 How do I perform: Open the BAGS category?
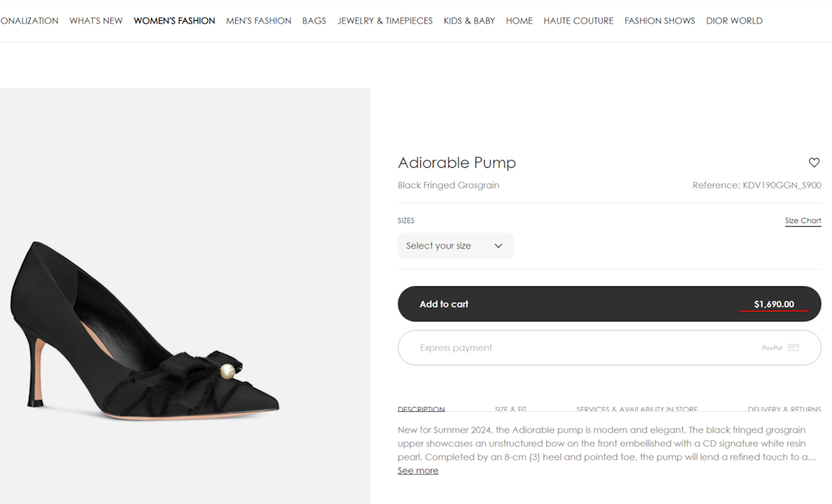pyautogui.click(x=314, y=21)
